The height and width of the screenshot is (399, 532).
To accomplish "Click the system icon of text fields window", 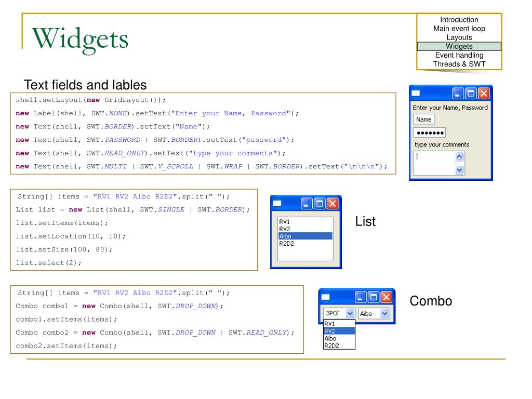I will [416, 94].
